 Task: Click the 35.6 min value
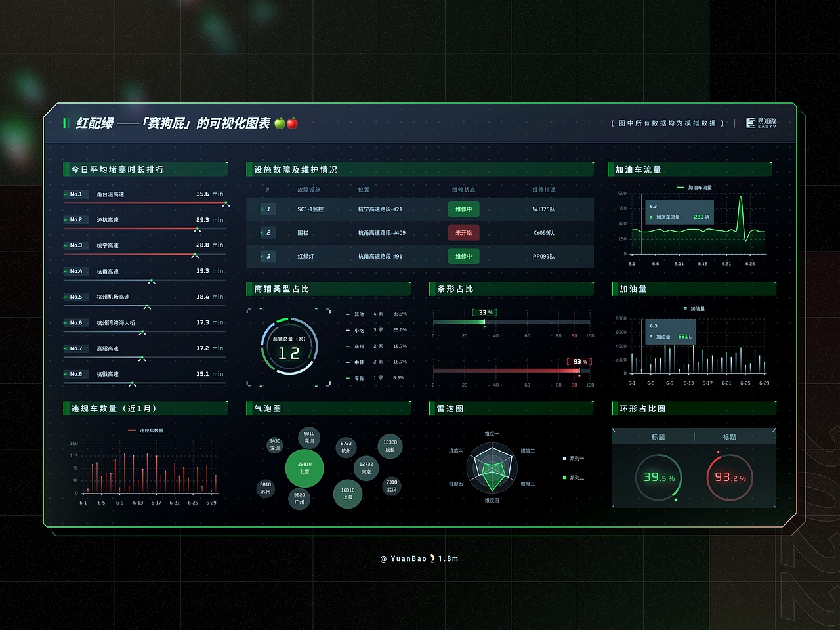[209, 194]
